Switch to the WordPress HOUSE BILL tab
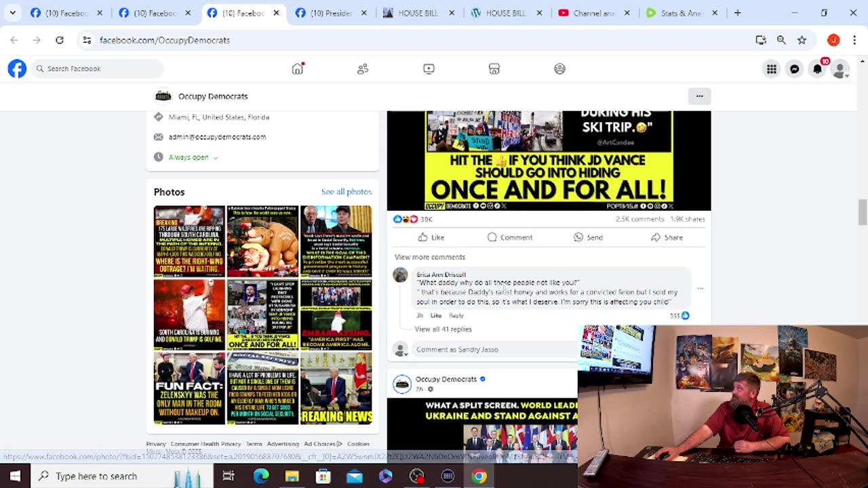Viewport: 868px width, 488px height. point(508,13)
